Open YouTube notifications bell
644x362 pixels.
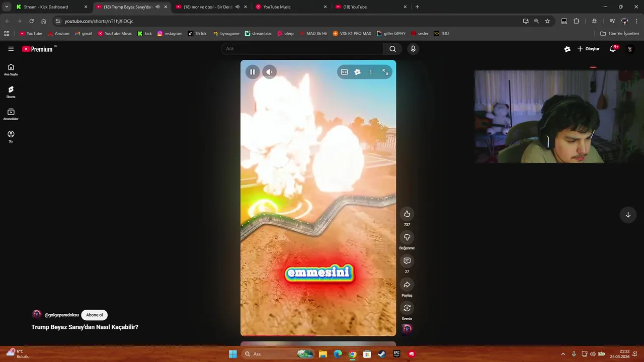click(613, 49)
